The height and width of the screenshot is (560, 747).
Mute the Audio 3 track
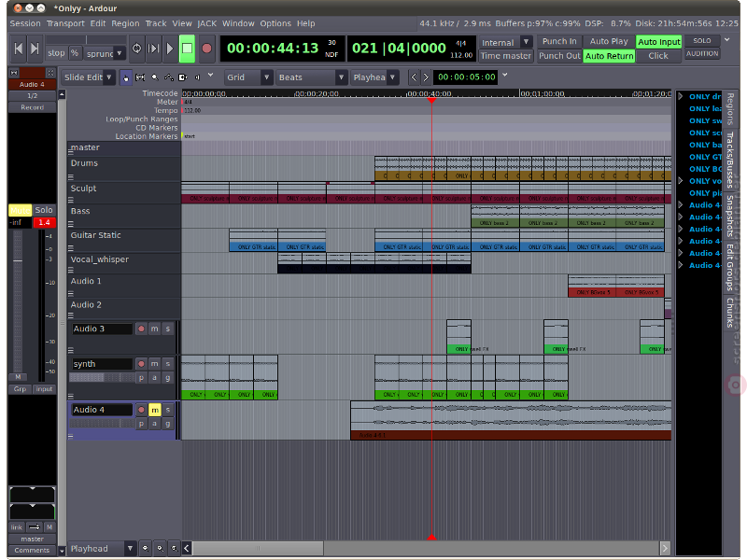155,329
